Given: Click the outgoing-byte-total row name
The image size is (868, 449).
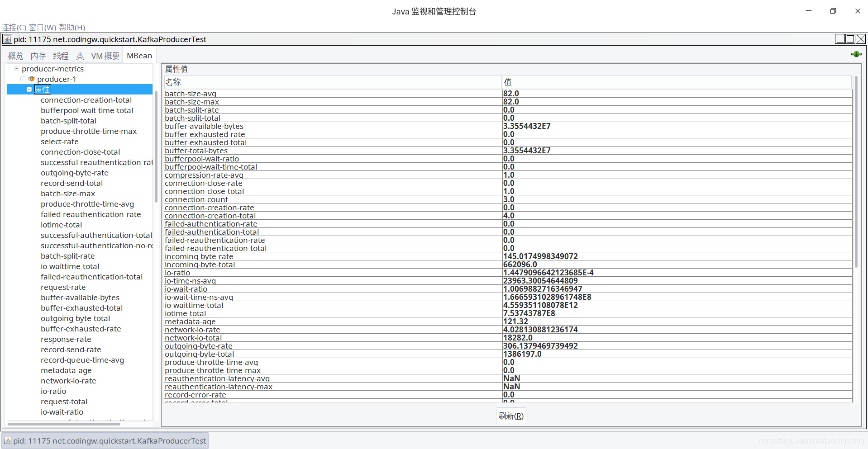Looking at the screenshot, I should 199,354.
